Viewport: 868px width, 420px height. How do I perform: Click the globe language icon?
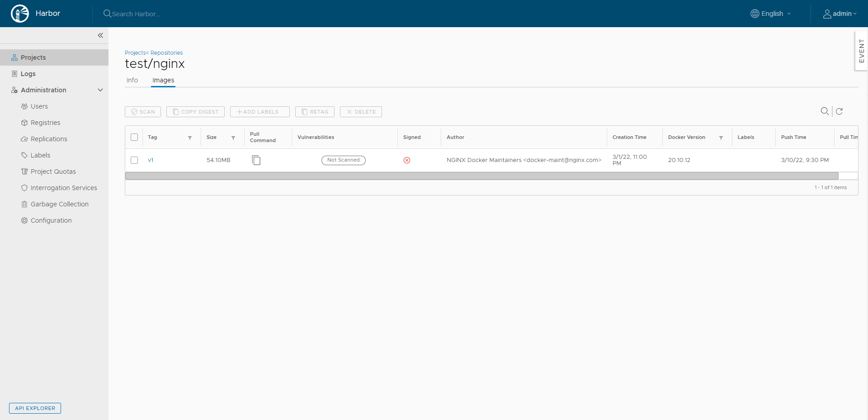pos(755,14)
